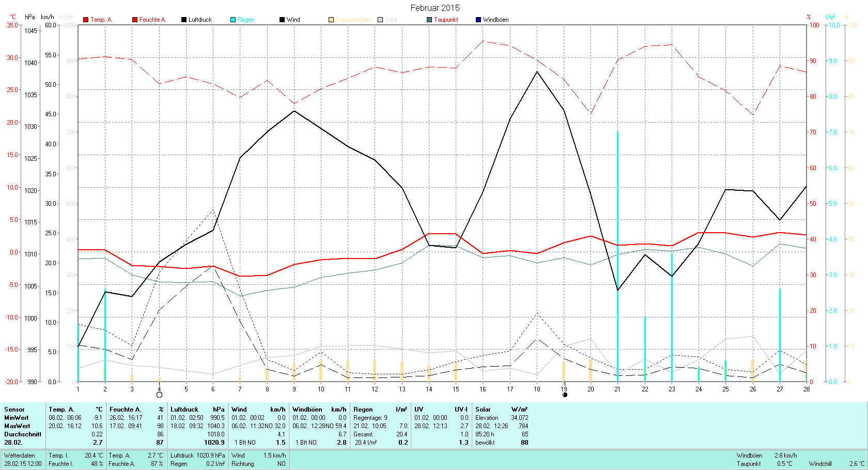Click the new moon symbol under day 19

click(565, 395)
